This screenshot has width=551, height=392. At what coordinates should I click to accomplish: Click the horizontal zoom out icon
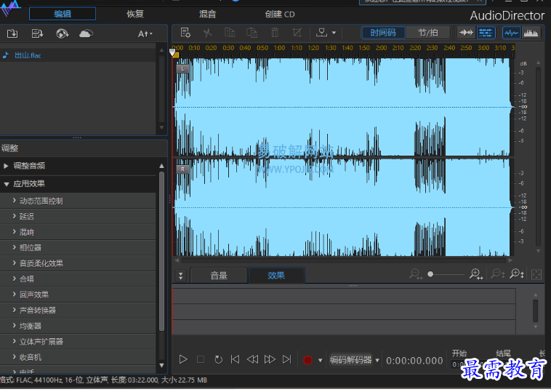pos(416,274)
